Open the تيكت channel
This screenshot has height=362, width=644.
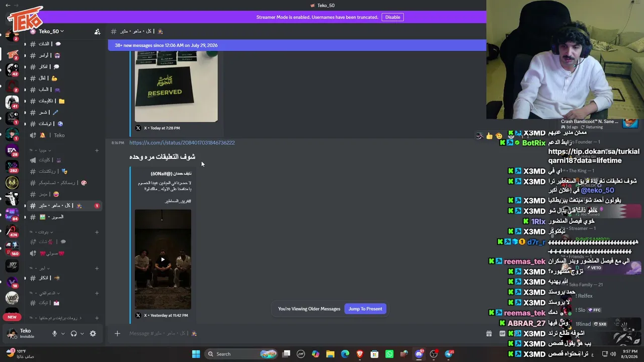pos(63,303)
